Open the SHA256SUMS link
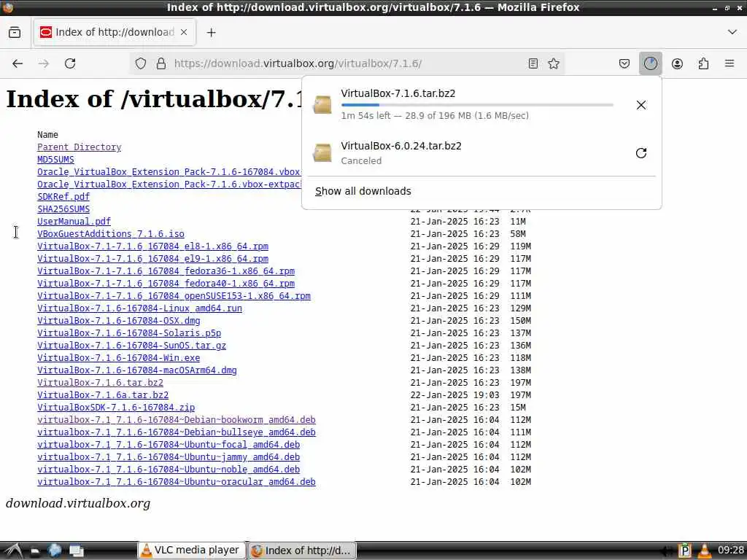Screen dimensions: 747x560 63,209
